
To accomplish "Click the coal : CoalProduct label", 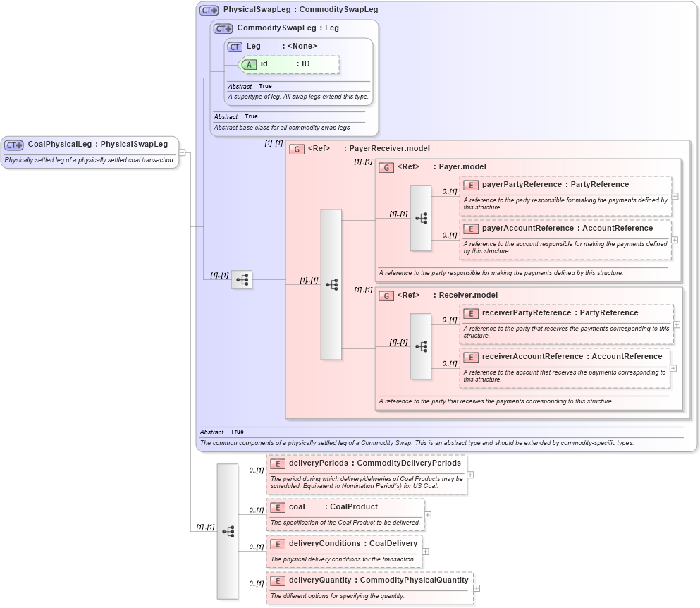I will pos(333,506).
